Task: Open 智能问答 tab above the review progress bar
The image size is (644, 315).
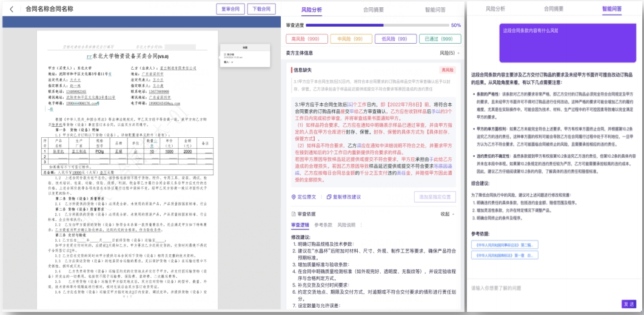Action: tap(435, 10)
